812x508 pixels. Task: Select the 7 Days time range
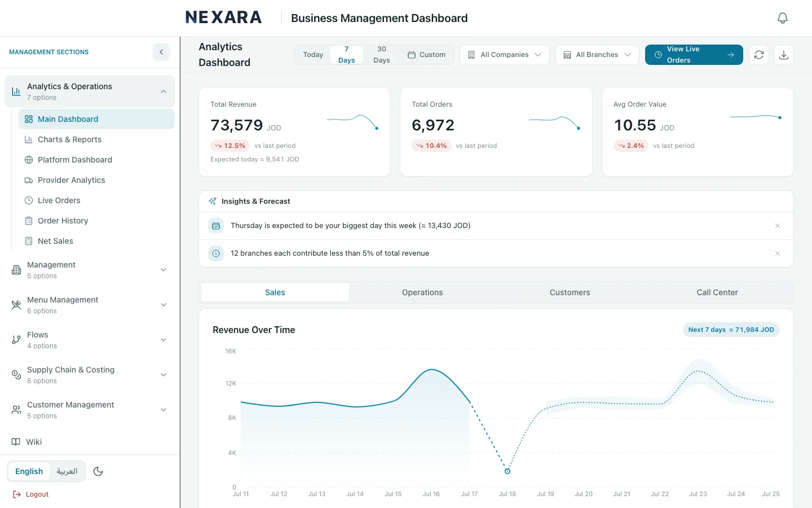pyautogui.click(x=347, y=55)
